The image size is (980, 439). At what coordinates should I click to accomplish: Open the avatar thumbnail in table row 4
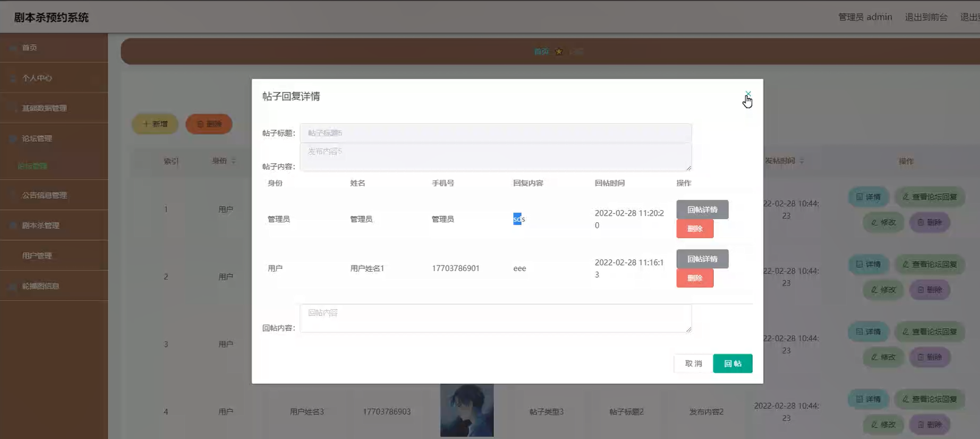point(467,410)
